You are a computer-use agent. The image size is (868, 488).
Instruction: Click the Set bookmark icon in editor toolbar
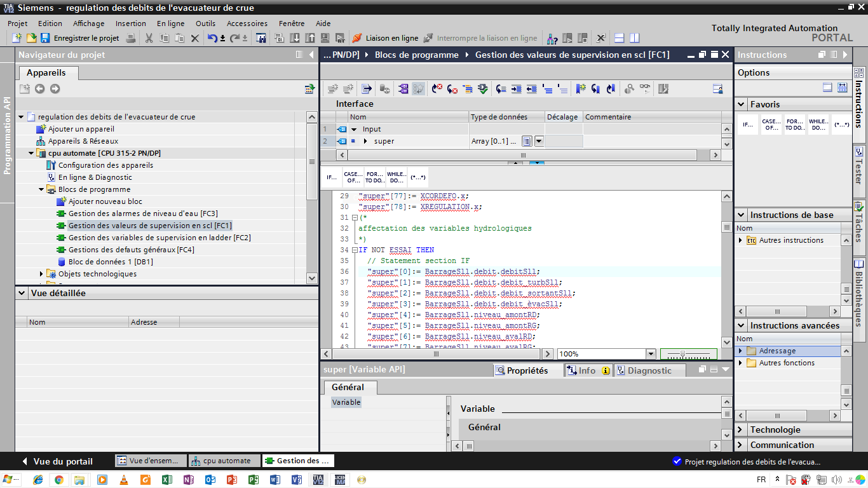tap(581, 89)
